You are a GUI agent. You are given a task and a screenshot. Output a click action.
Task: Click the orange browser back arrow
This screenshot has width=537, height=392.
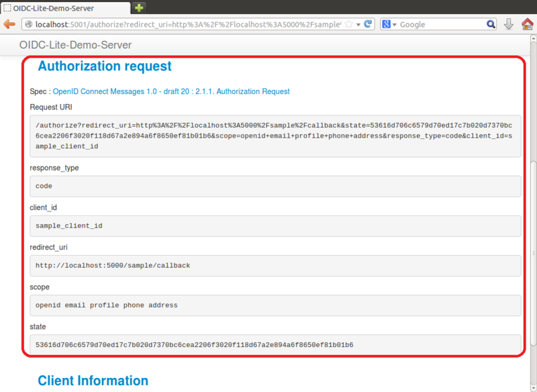point(9,24)
